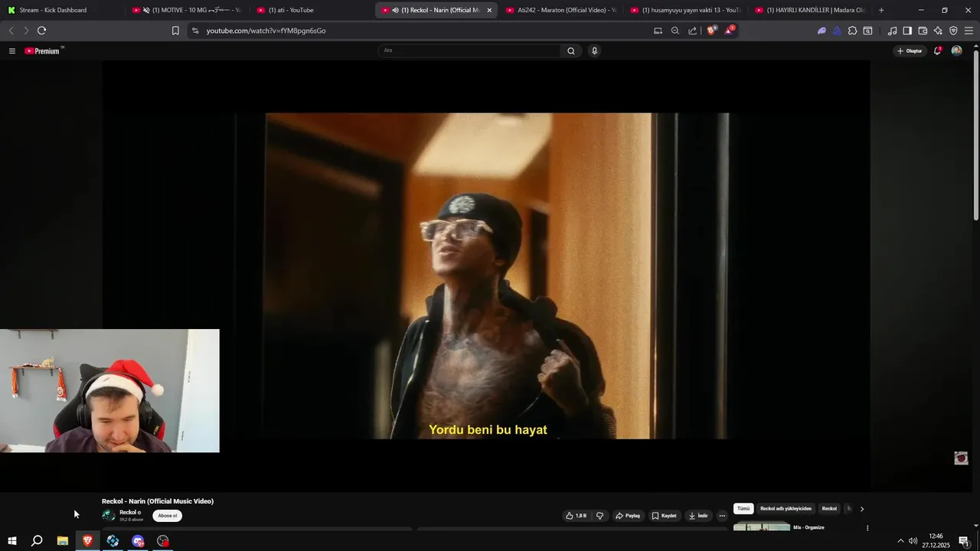Toggle the browser sidebar panel
Viewport: 980px width, 551px height.
(907, 31)
